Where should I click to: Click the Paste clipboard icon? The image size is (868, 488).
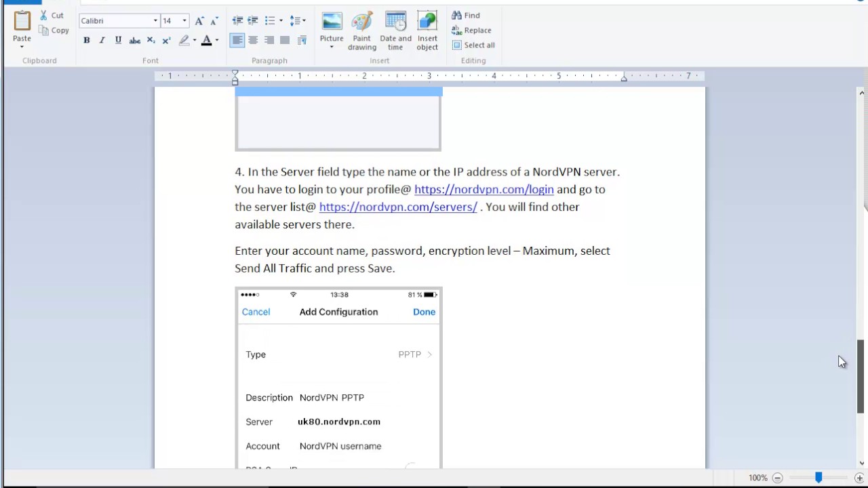[22, 21]
